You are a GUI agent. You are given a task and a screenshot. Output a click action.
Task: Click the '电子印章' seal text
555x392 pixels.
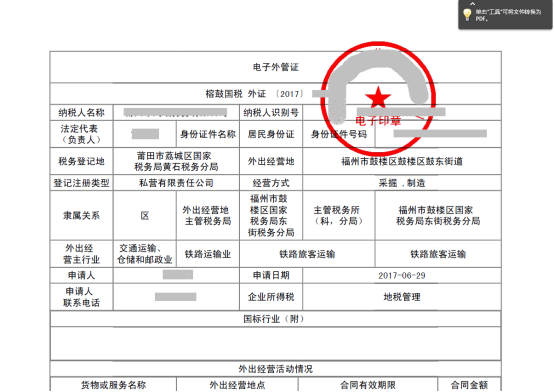point(378,121)
